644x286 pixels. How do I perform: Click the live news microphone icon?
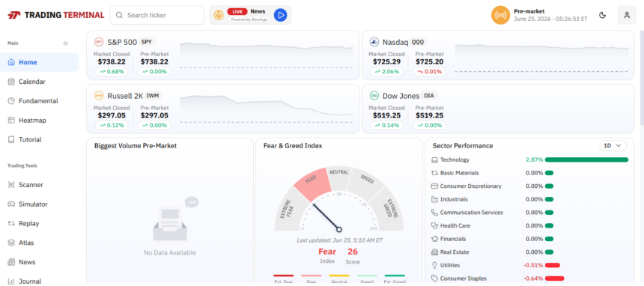(219, 15)
